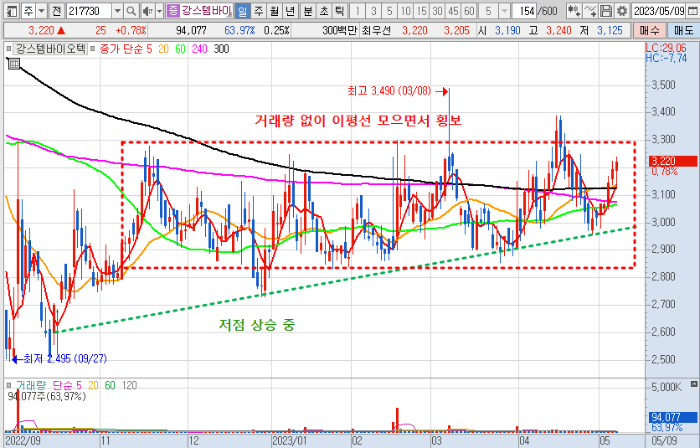Switch to 초 second chart
The image size is (700, 448).
[324, 11]
